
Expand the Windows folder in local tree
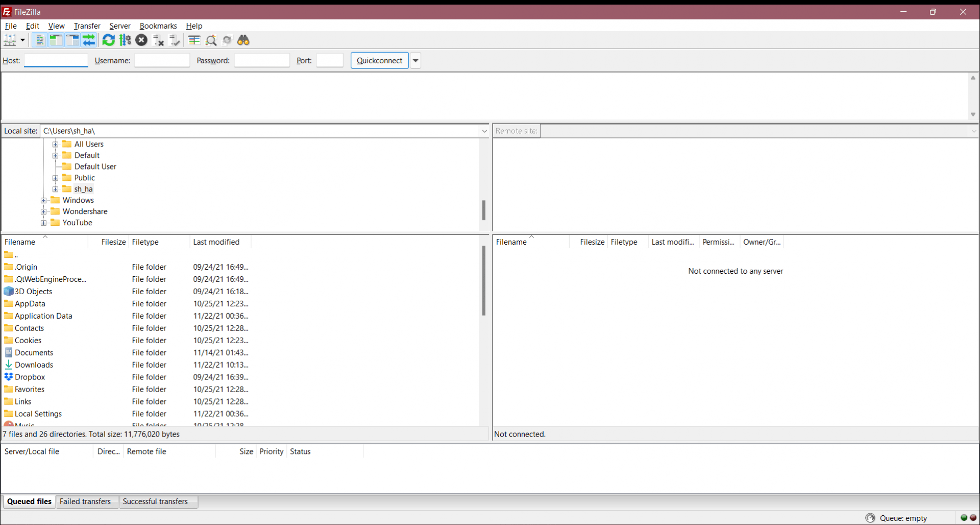point(44,200)
